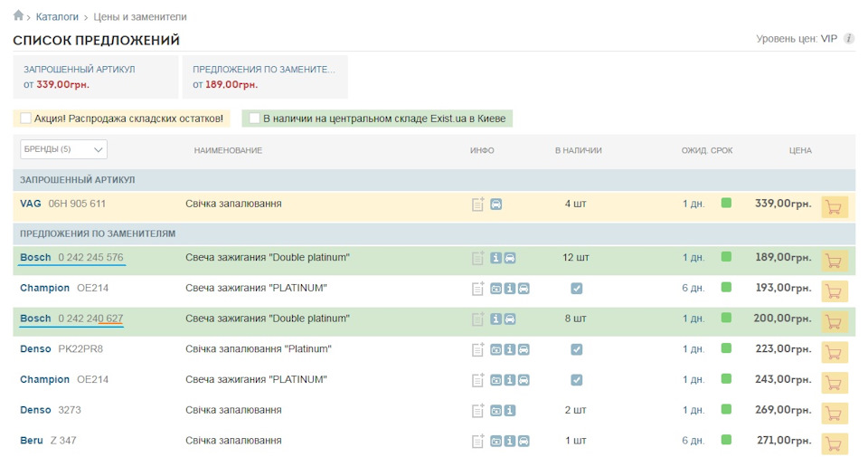View price level info icon near VIP
Viewport: 868px width, 457px height.
click(849, 39)
